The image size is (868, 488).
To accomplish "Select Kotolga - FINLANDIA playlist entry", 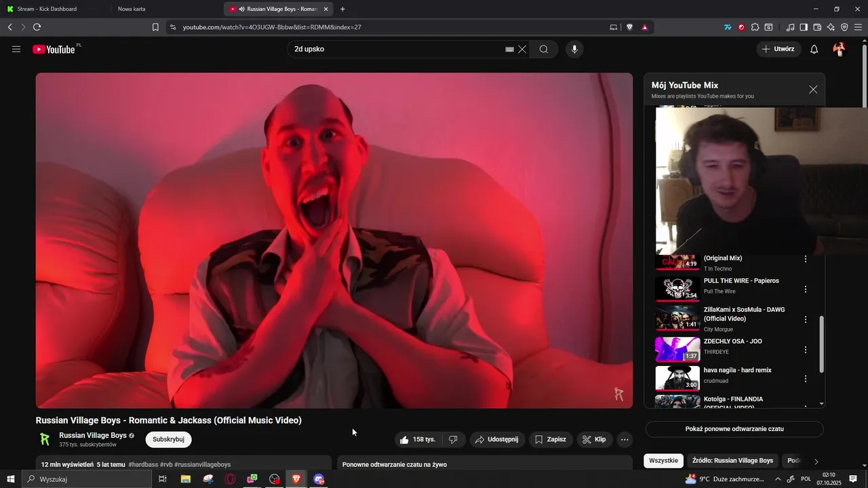I will [x=732, y=401].
